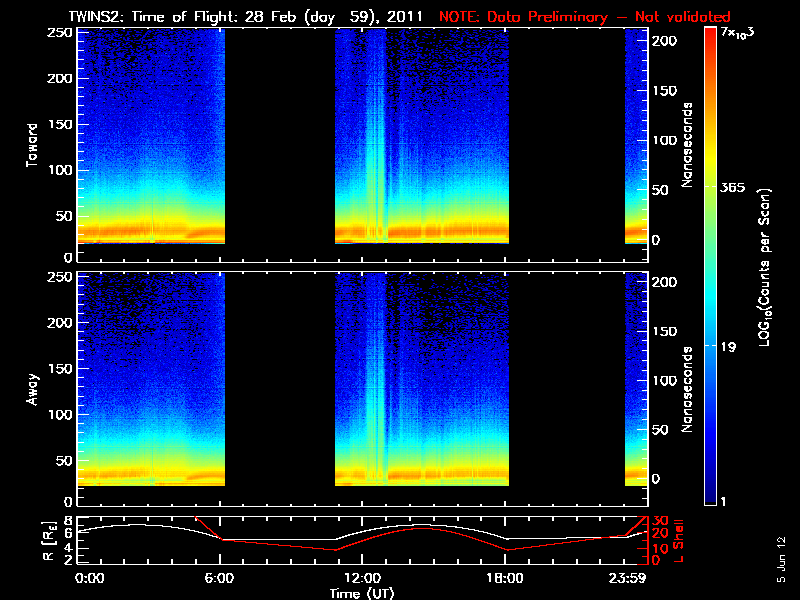Click the vertical rainbow color bar

tap(711, 267)
